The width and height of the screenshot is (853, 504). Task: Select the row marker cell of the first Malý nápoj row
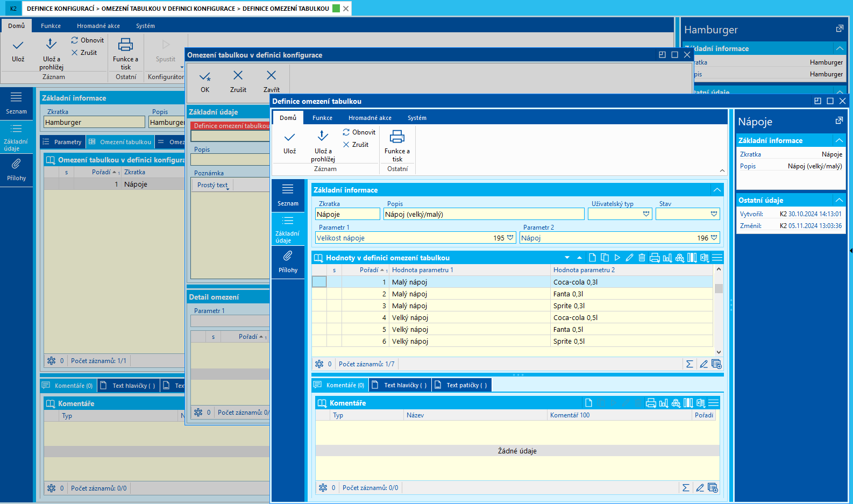click(319, 282)
